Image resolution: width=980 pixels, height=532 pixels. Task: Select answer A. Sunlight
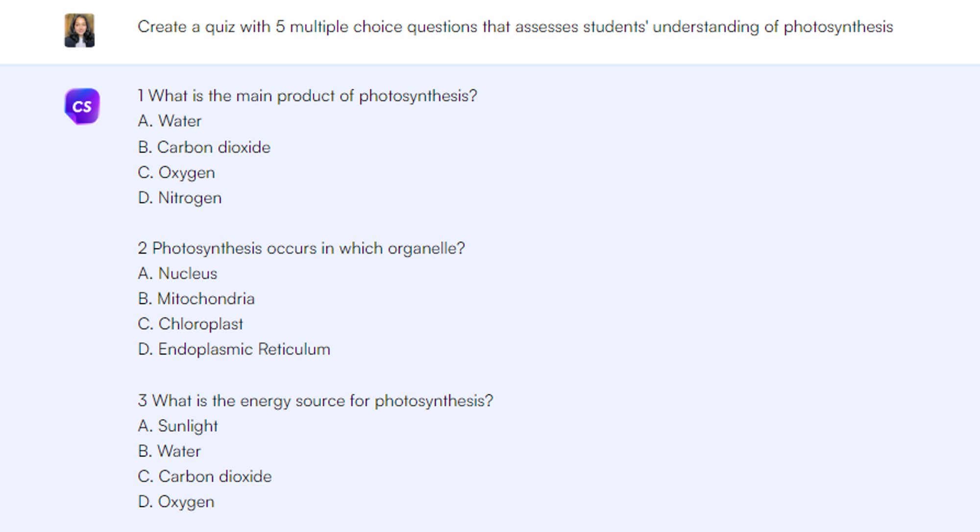pyautogui.click(x=178, y=426)
